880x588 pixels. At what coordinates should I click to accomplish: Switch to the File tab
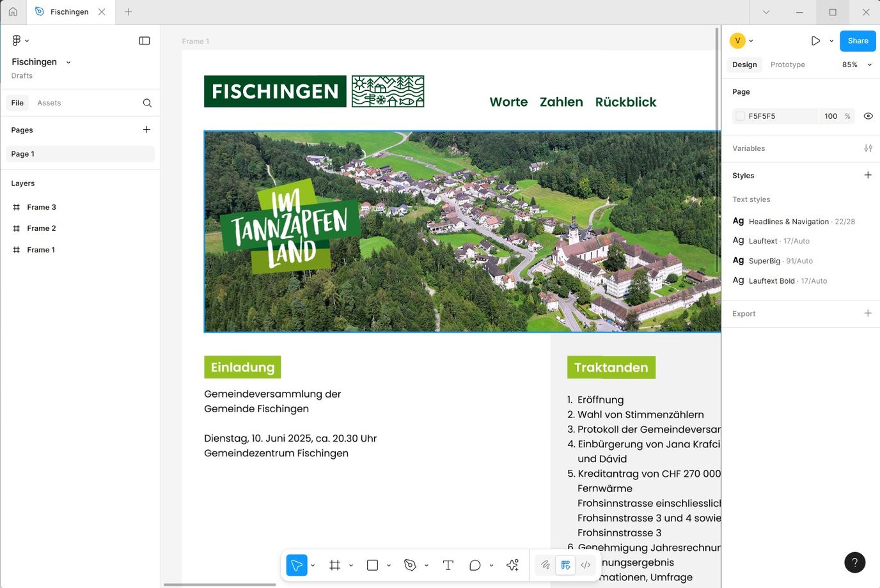pyautogui.click(x=17, y=103)
